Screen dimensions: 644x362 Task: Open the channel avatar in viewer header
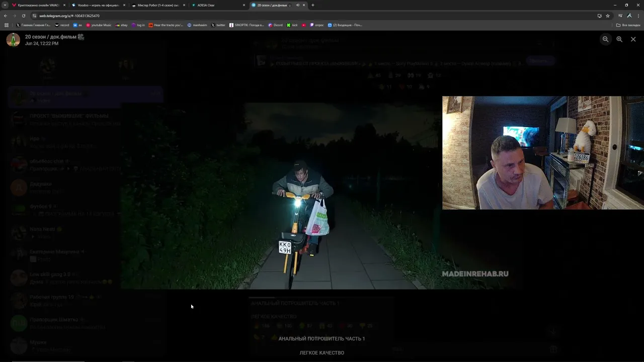(x=13, y=40)
